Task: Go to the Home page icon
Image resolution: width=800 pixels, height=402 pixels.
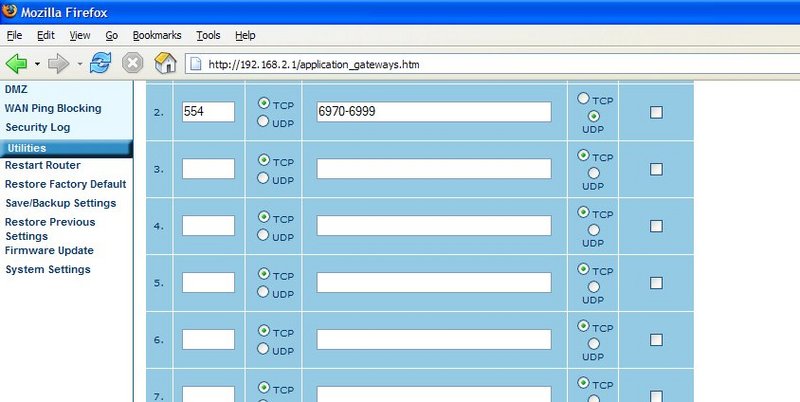Action: click(x=165, y=64)
